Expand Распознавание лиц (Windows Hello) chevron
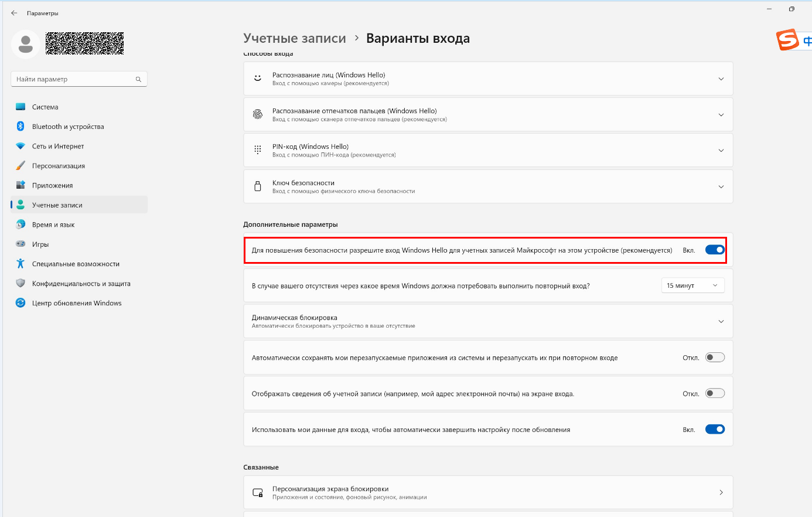 coord(721,79)
